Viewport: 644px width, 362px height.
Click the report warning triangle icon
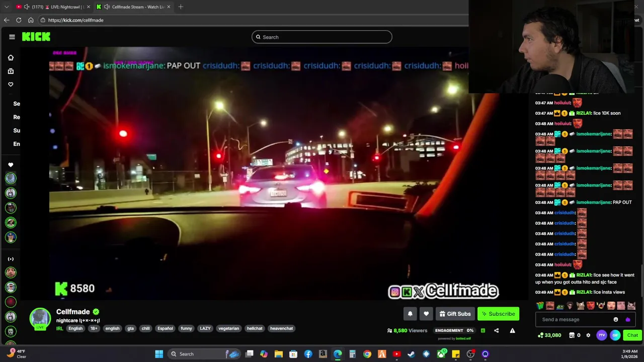click(x=512, y=330)
